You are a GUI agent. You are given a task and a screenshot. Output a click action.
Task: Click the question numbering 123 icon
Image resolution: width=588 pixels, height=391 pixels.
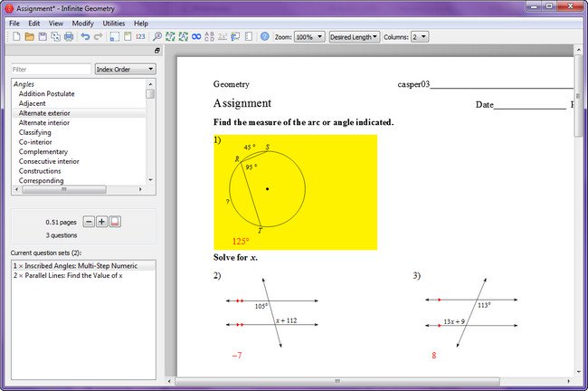[x=140, y=37]
